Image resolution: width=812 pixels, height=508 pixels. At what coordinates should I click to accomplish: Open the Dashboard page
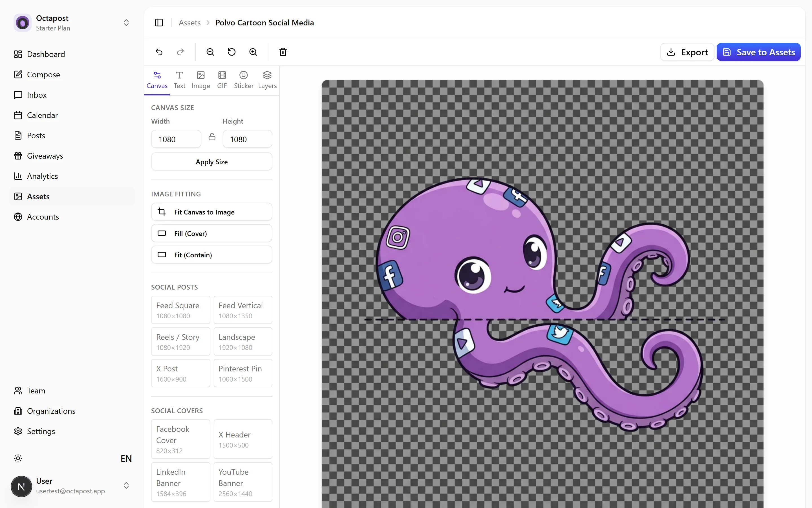point(72,54)
